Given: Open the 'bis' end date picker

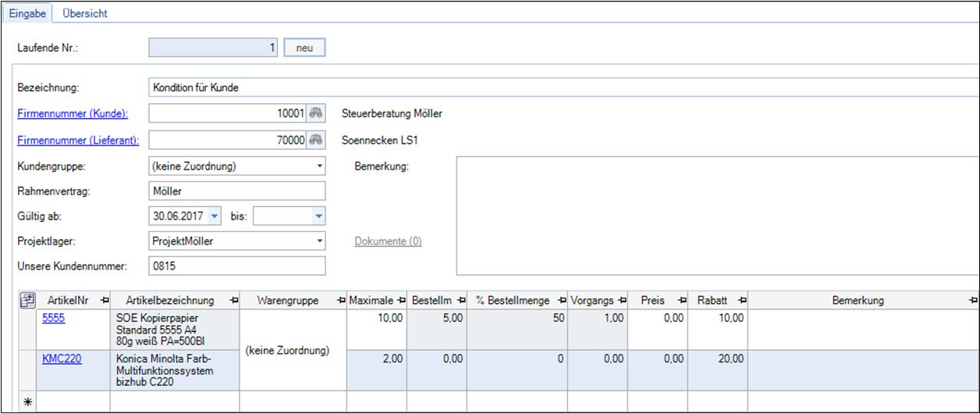Looking at the screenshot, I should pos(318,216).
